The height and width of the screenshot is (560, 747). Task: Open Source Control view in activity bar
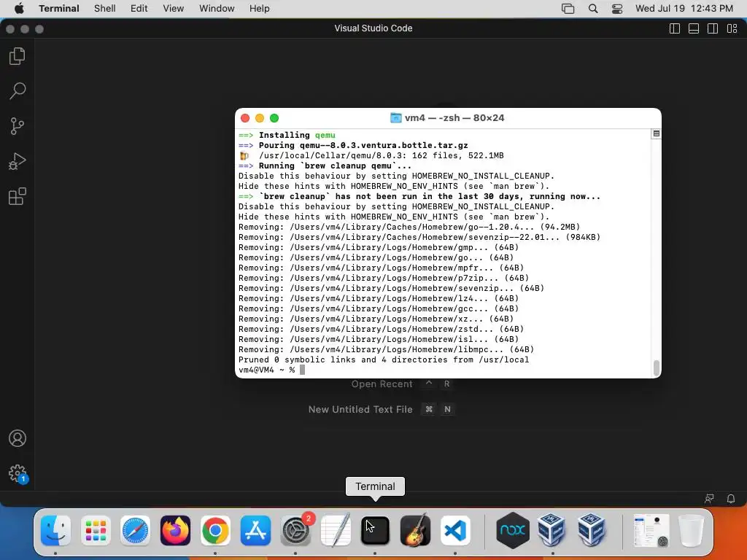pyautogui.click(x=18, y=126)
